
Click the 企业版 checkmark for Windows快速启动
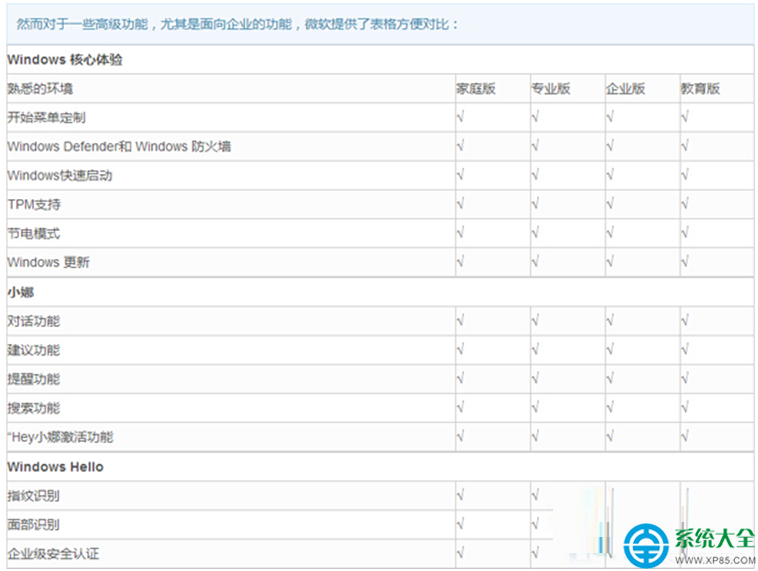pyautogui.click(x=610, y=175)
